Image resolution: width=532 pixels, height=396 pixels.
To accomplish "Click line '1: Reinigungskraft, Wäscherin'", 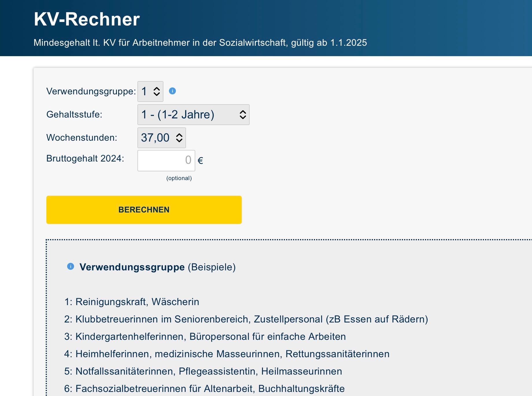I will coord(132,302).
